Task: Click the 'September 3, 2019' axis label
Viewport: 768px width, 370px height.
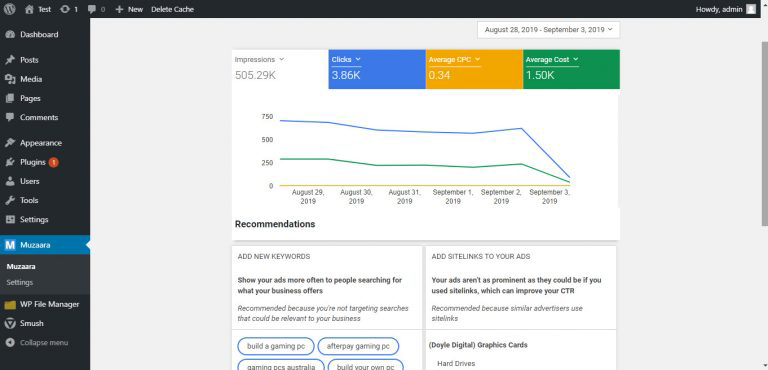Action: coord(550,197)
